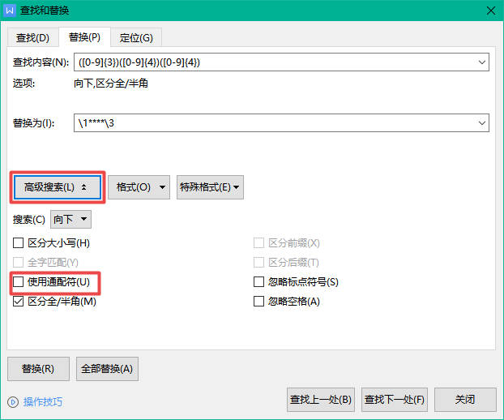Open the 替换为 dropdown list arrow
This screenshot has height=420, width=504.
click(x=482, y=123)
